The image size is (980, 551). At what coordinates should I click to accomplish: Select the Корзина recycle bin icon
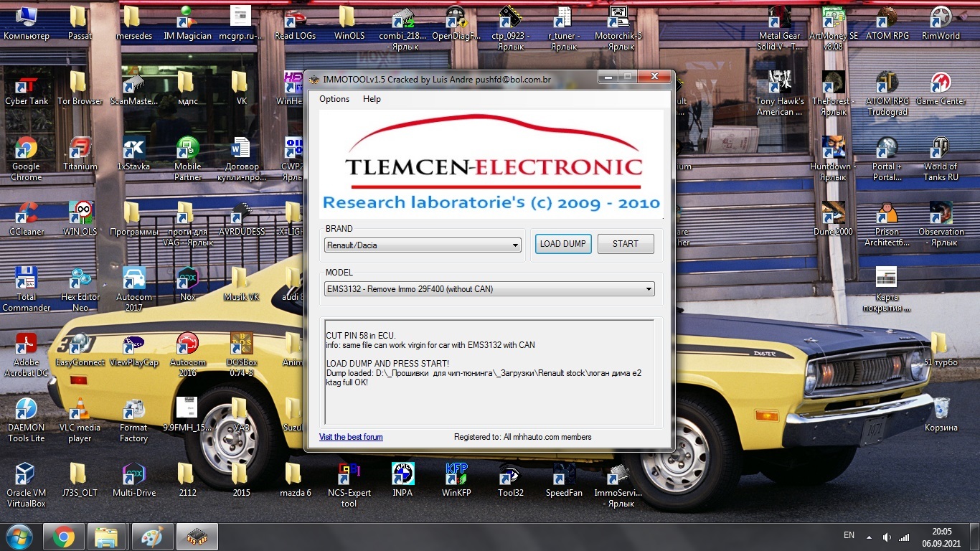[941, 415]
